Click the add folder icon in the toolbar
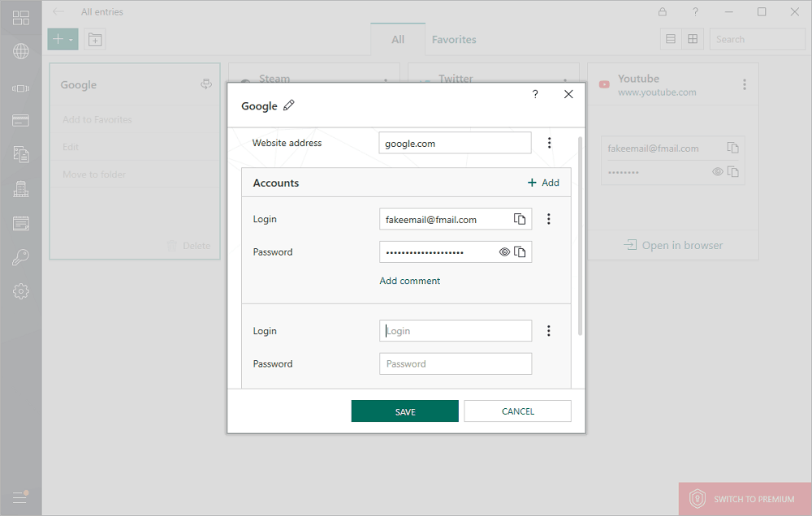The width and height of the screenshot is (812, 516). pyautogui.click(x=95, y=39)
